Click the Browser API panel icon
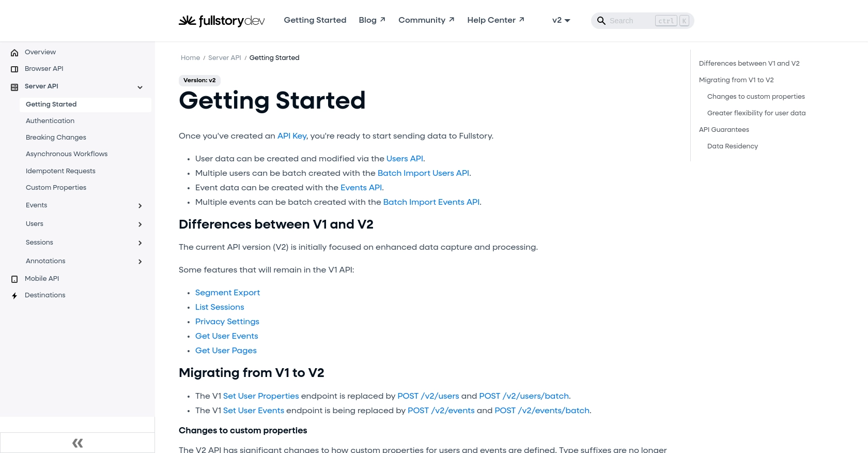868x453 pixels. click(14, 69)
